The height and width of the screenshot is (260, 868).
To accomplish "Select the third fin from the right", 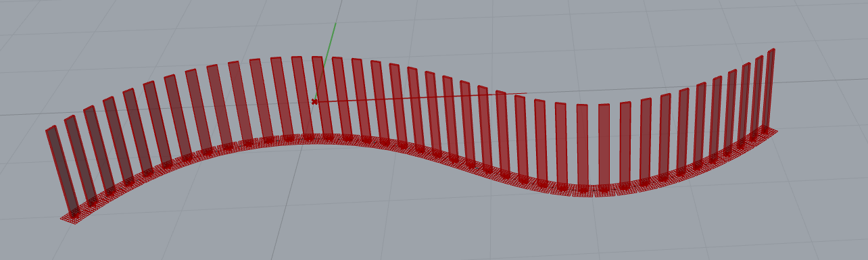I will (745, 103).
